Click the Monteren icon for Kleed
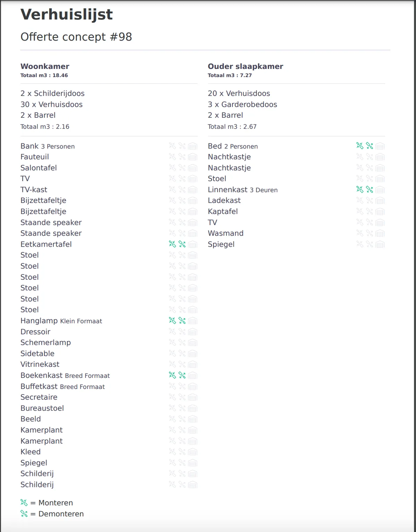This screenshot has height=532, width=416. 172,452
